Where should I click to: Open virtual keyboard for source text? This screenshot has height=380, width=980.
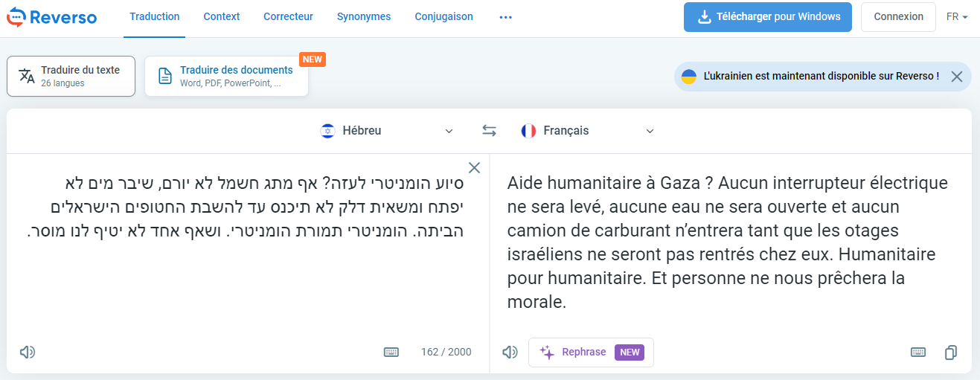[391, 352]
